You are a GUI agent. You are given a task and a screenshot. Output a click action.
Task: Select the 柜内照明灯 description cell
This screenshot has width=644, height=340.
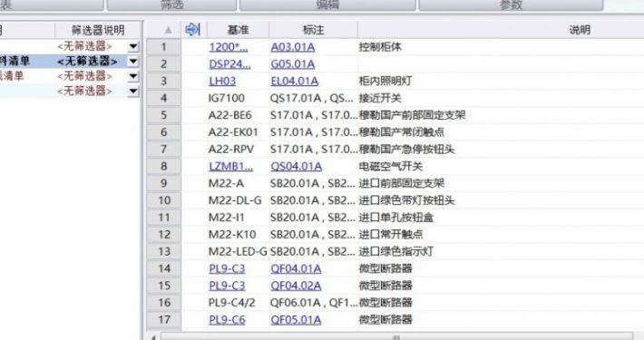tap(385, 81)
